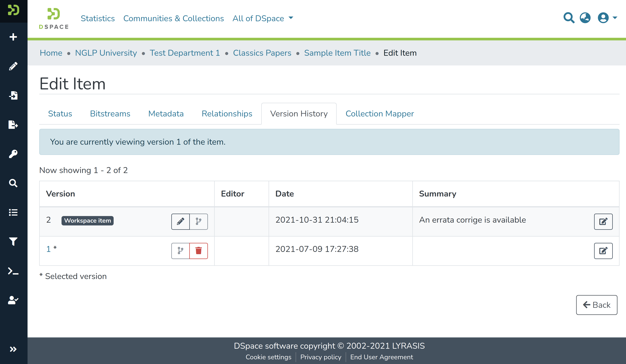626x364 pixels.
Task: Click the pencil edit icon for version 2
Action: pos(180,221)
